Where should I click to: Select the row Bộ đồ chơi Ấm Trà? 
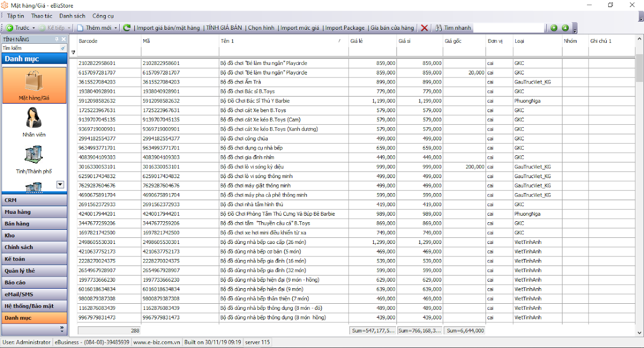pos(356,82)
